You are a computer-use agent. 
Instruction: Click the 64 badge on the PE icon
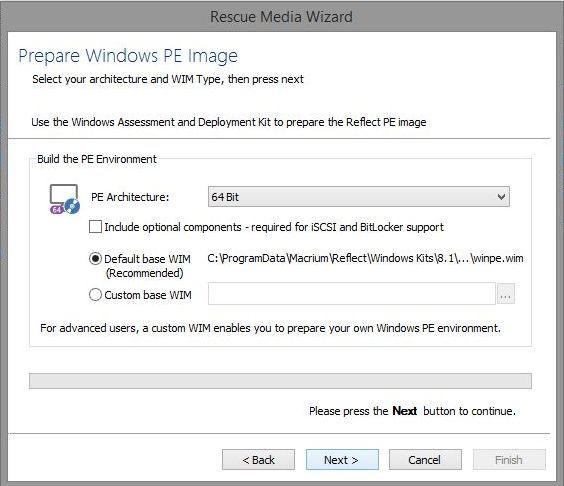point(56,209)
